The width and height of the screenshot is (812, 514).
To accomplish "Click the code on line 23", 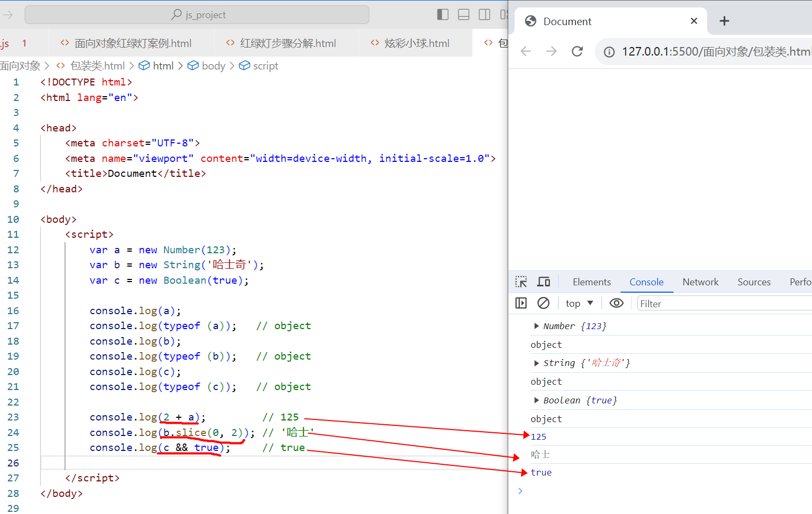I will pyautogui.click(x=148, y=417).
